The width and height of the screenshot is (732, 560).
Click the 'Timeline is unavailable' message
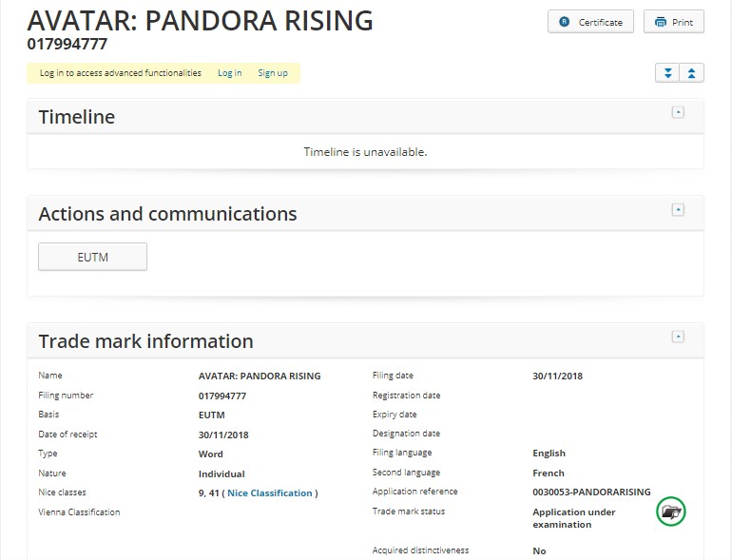365,152
